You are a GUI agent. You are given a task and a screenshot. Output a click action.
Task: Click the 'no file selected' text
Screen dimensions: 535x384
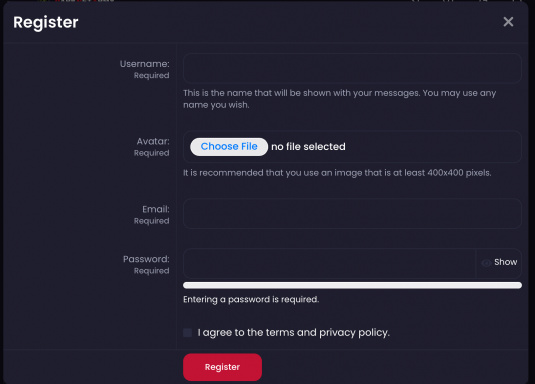pyautogui.click(x=308, y=147)
